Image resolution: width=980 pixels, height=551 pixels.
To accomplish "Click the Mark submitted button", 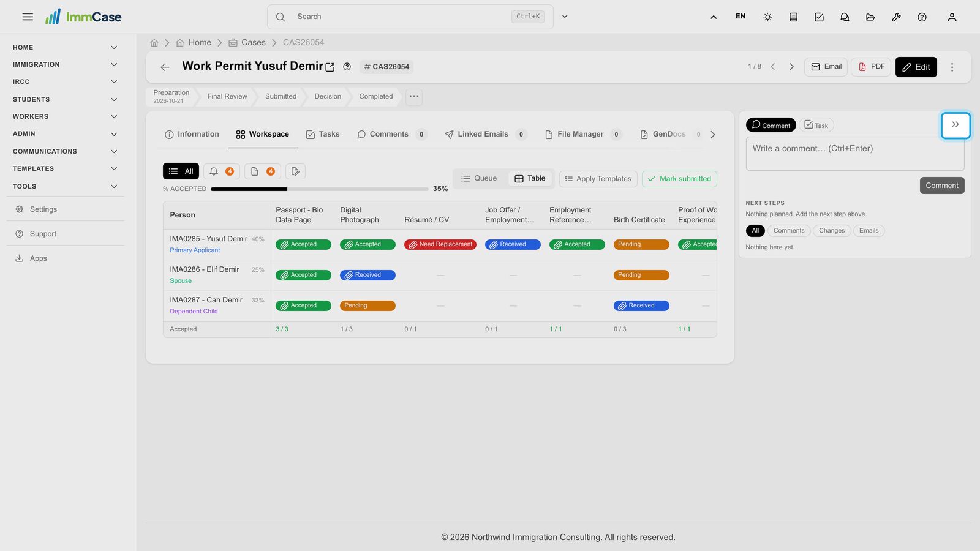I will [679, 179].
